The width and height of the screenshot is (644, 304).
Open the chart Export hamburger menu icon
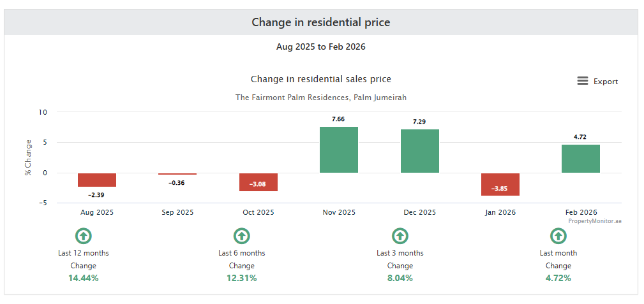(x=582, y=81)
